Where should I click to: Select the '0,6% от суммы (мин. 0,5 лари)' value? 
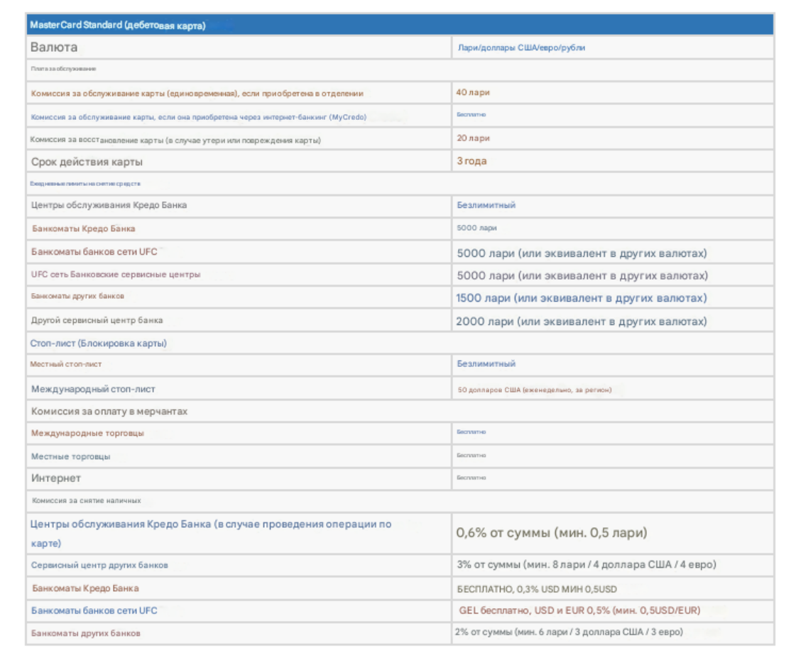[551, 532]
